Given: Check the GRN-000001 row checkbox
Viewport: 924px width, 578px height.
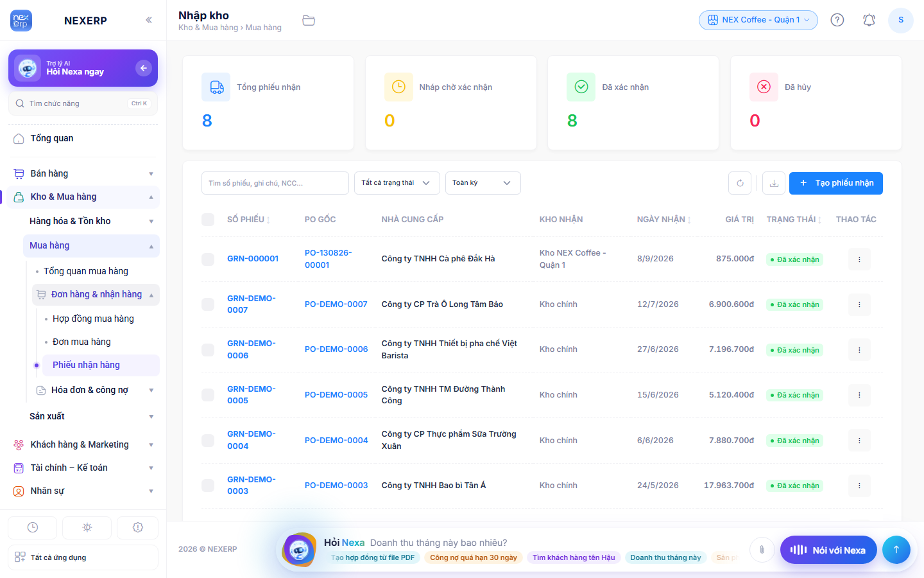Looking at the screenshot, I should pyautogui.click(x=208, y=259).
